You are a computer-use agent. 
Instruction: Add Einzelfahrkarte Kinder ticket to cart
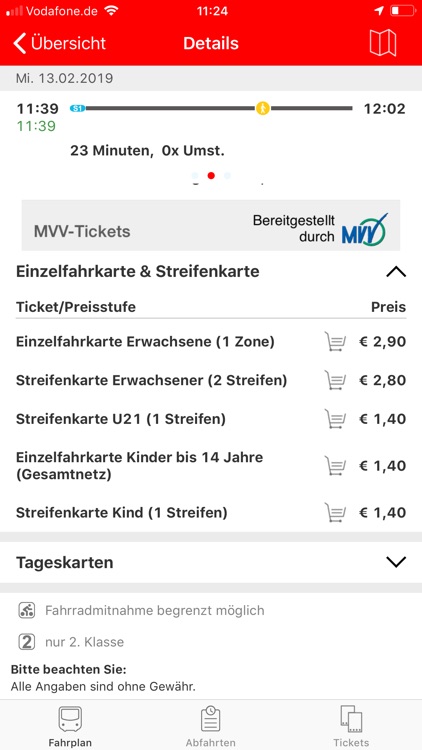[335, 465]
